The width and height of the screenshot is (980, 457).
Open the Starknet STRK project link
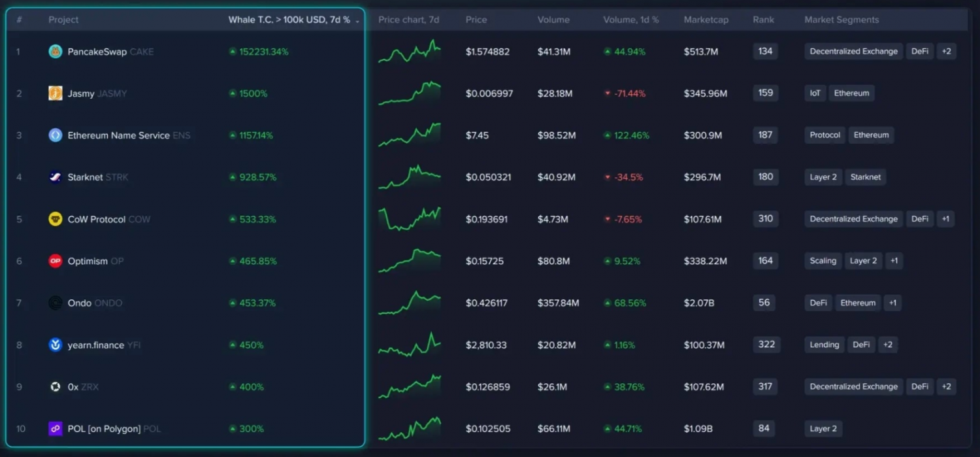98,177
